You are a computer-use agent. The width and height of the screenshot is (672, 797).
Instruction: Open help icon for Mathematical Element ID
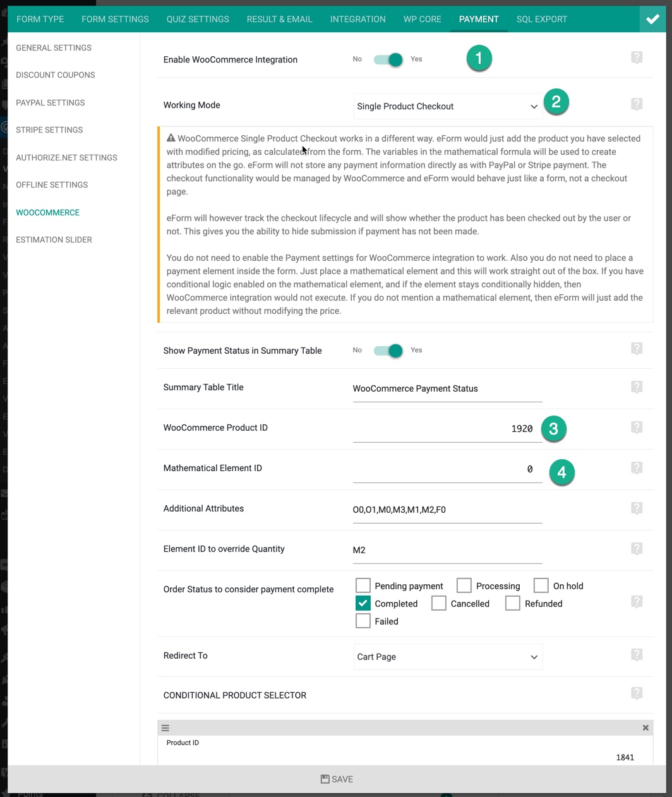(637, 468)
